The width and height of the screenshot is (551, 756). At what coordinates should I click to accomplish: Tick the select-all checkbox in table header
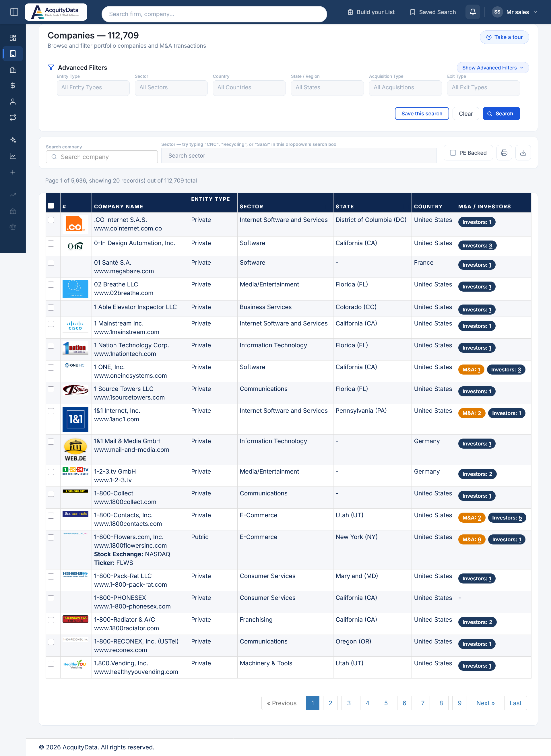[x=51, y=206]
